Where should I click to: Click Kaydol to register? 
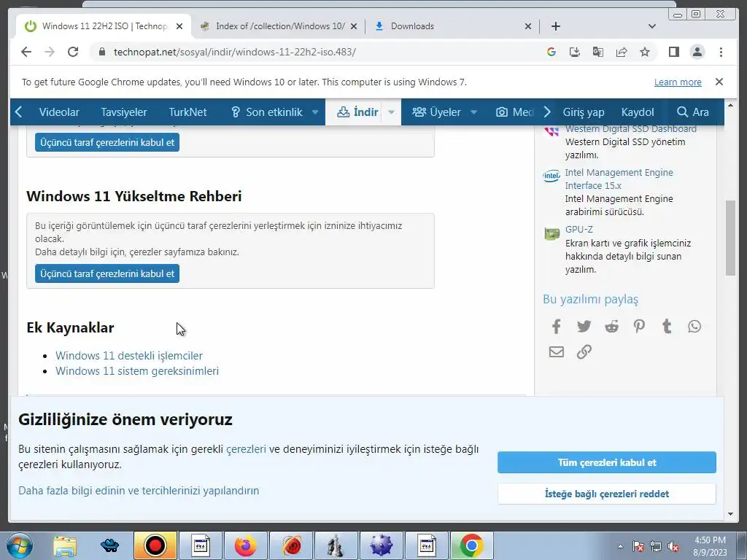638,112
